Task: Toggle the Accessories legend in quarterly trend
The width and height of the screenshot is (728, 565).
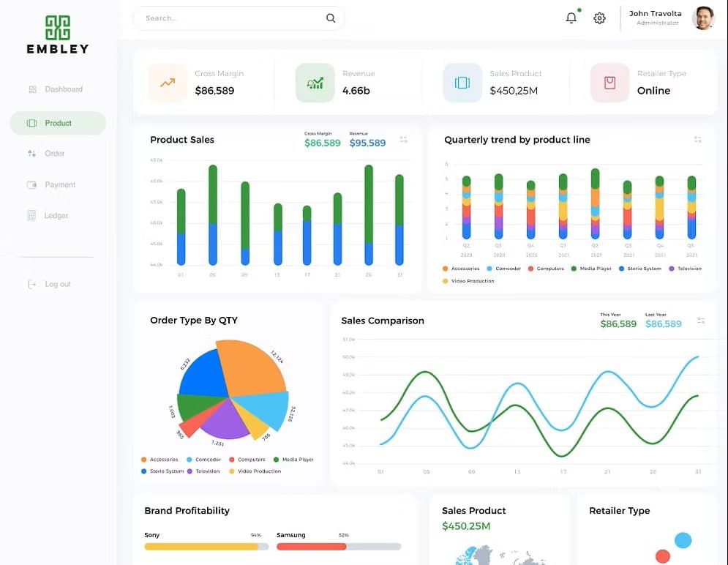Action: [462, 269]
